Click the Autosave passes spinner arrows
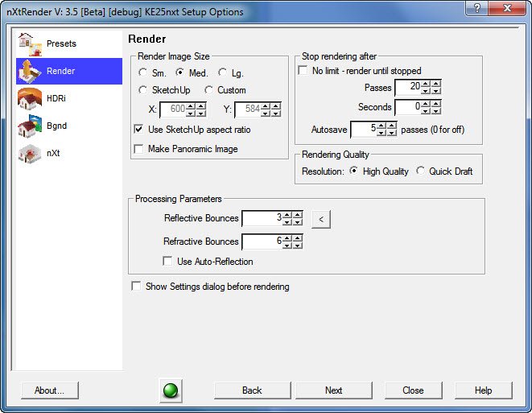532x413 pixels. click(x=387, y=130)
